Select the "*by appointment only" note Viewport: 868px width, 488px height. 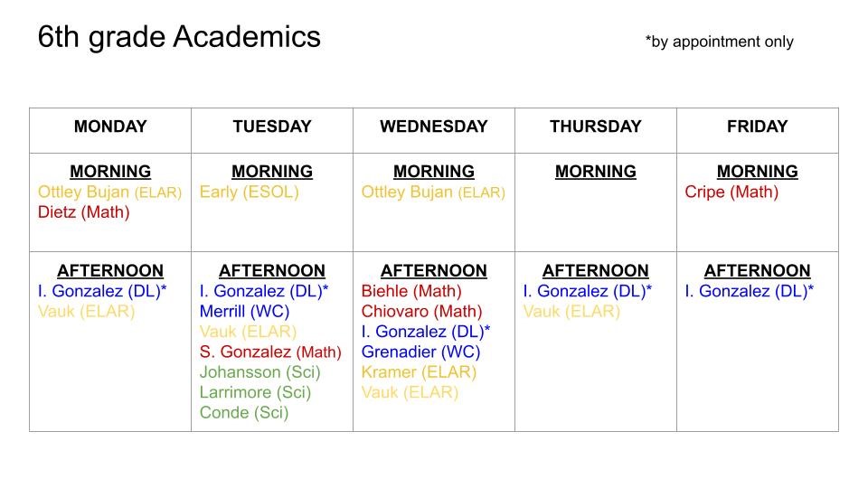click(x=719, y=42)
